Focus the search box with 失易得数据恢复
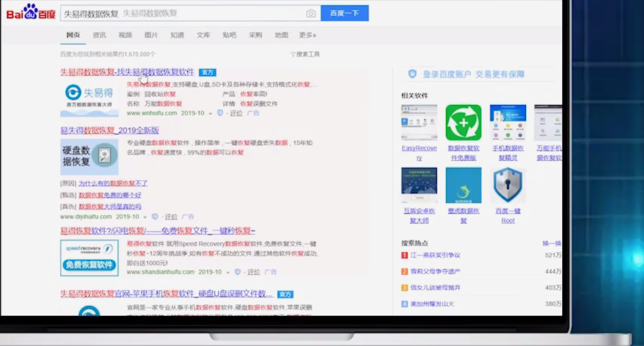Screen dimensions: 644x346 pos(190,14)
